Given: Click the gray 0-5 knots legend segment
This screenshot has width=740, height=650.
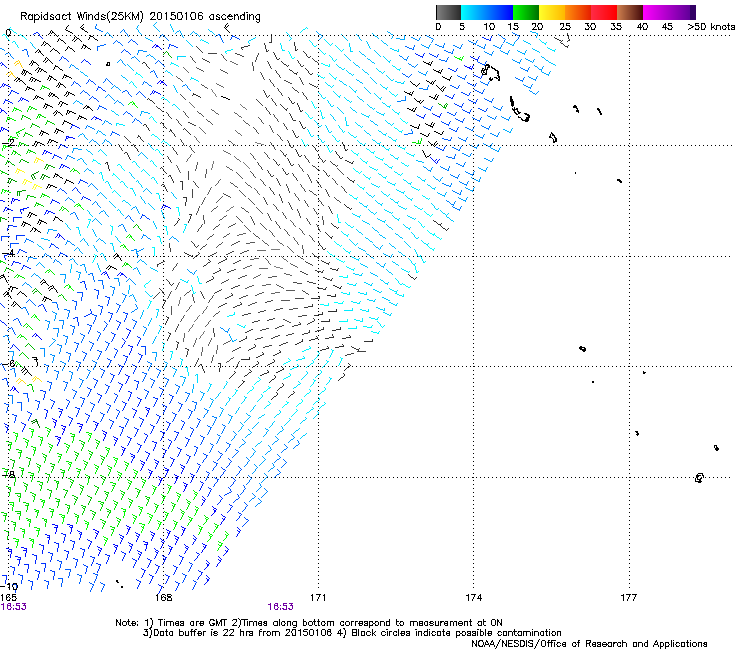Looking at the screenshot, I should tap(448, 12).
